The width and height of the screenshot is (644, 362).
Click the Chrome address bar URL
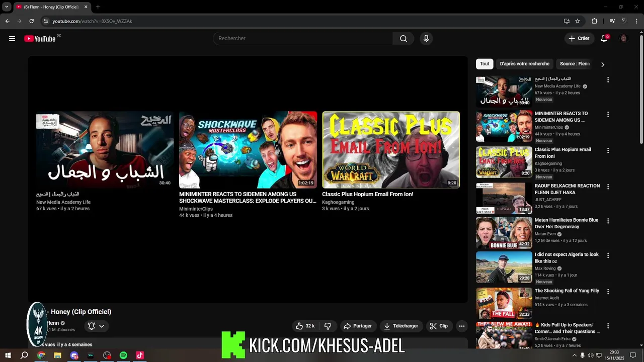[92, 21]
